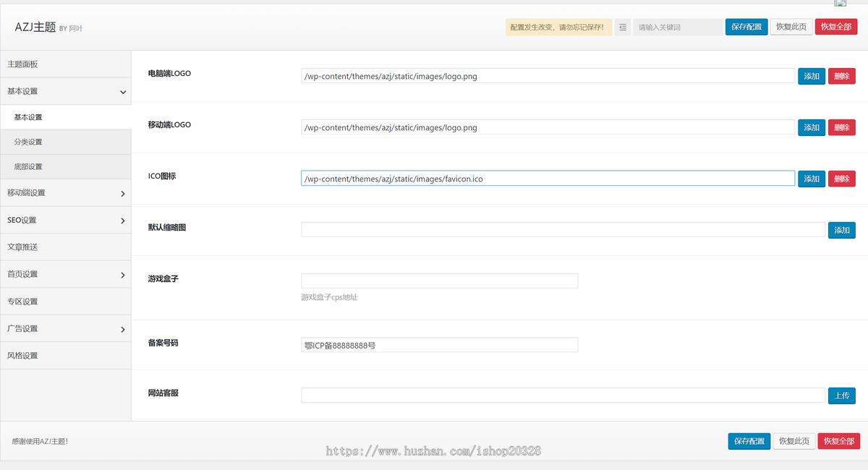This screenshot has height=470, width=868.
Task: Click 添加 for ICO图标
Action: pyautogui.click(x=812, y=179)
